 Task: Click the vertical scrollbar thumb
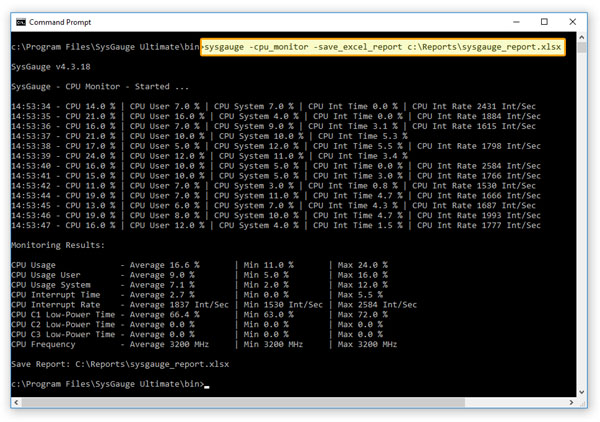point(582,47)
